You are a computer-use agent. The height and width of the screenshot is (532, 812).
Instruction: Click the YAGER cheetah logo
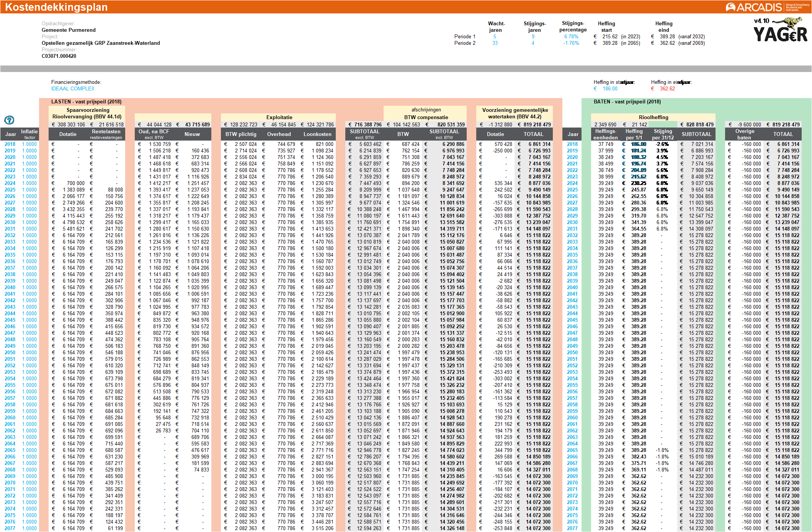780,29
